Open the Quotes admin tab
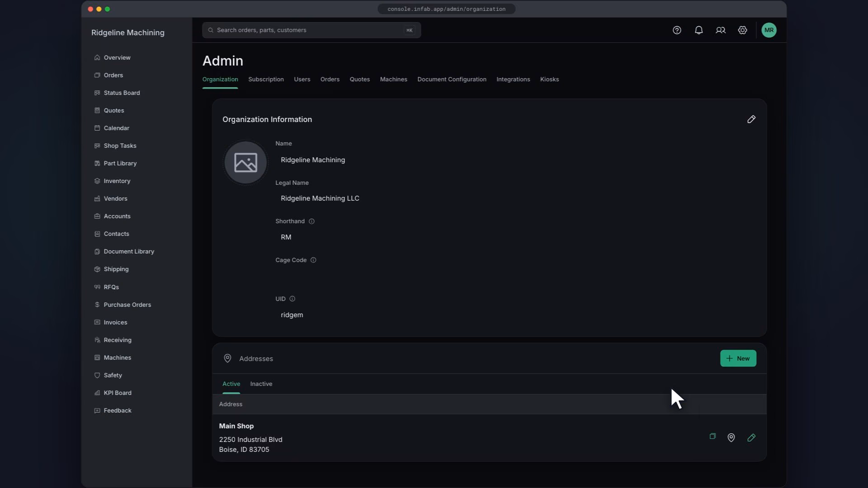Viewport: 868px width, 488px height. pos(359,79)
